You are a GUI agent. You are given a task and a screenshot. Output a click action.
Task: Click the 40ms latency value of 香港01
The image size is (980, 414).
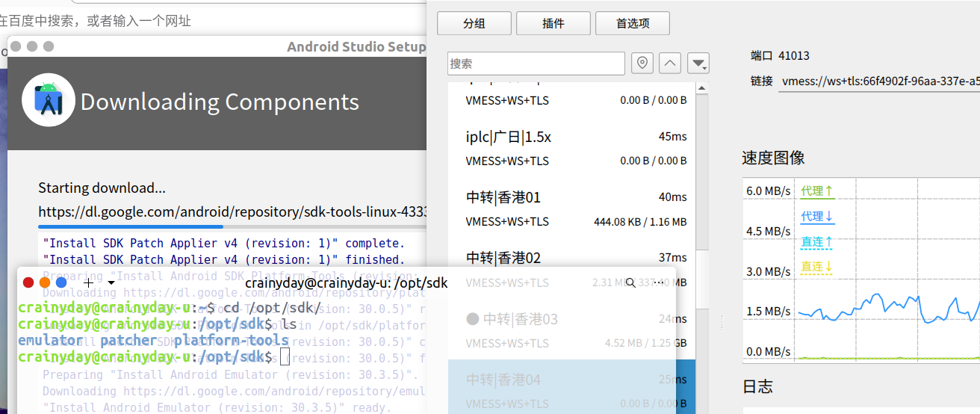[673, 197]
